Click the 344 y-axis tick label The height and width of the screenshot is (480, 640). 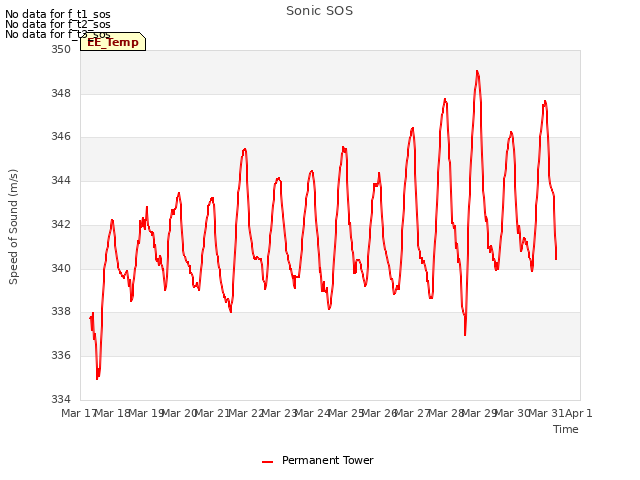pyautogui.click(x=61, y=180)
